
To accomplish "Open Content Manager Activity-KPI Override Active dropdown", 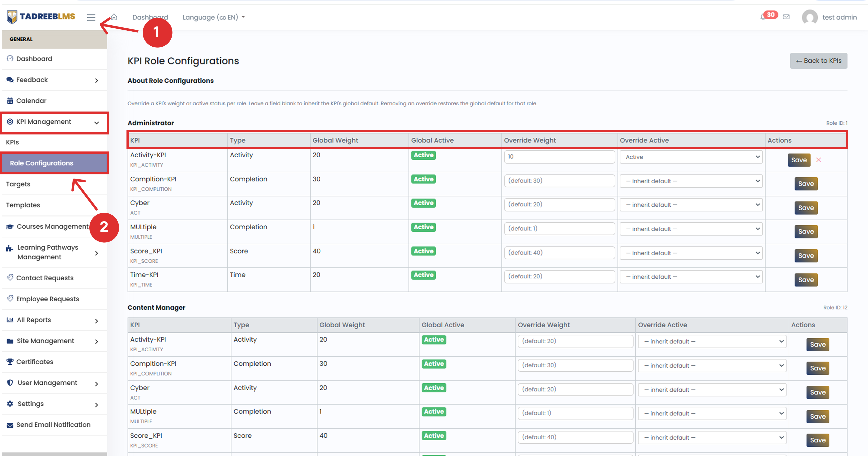I will click(x=712, y=342).
